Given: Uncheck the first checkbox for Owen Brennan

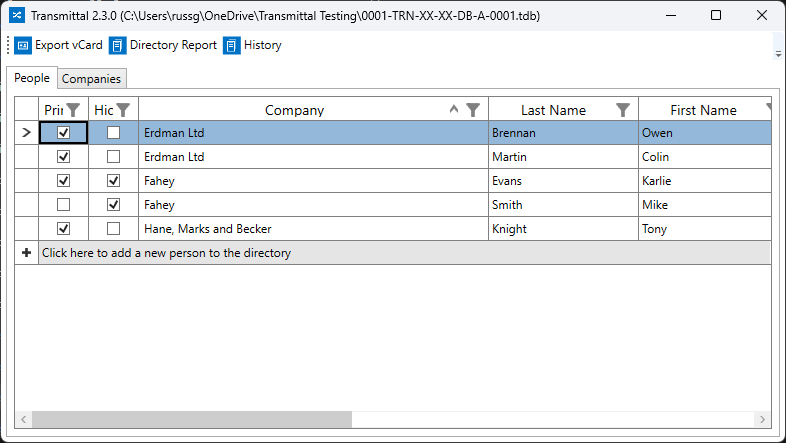Looking at the screenshot, I should coord(64,133).
